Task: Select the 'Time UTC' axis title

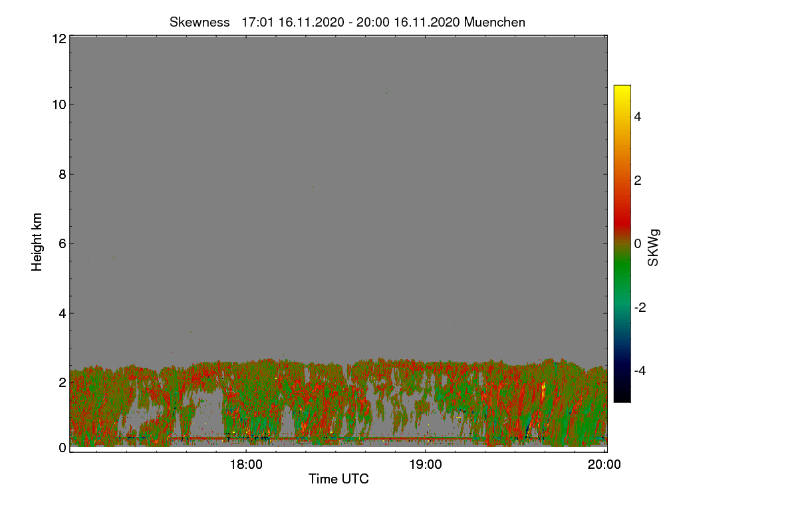Action: click(338, 479)
